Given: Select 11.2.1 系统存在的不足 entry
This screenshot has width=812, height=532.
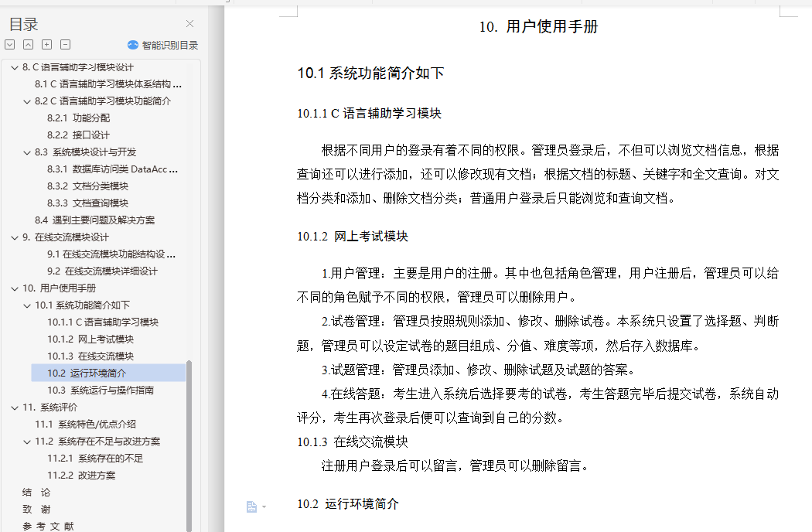Looking at the screenshot, I should coord(95,459).
